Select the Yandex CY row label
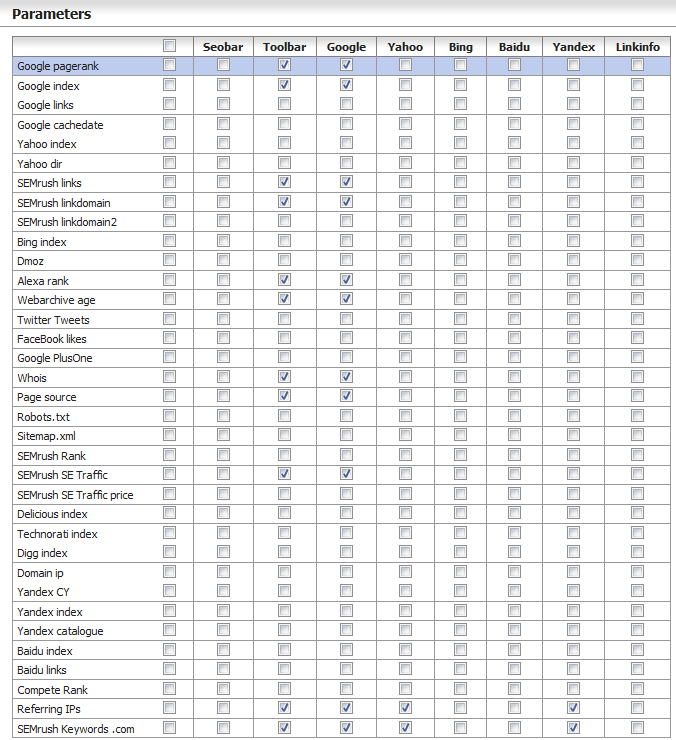 point(43,592)
